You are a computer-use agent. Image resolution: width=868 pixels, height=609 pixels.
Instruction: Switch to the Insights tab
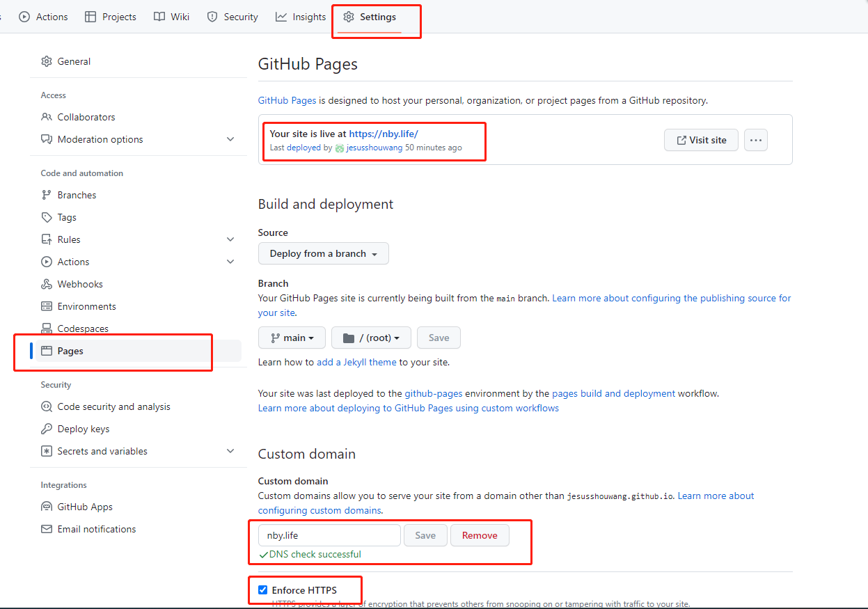[301, 17]
